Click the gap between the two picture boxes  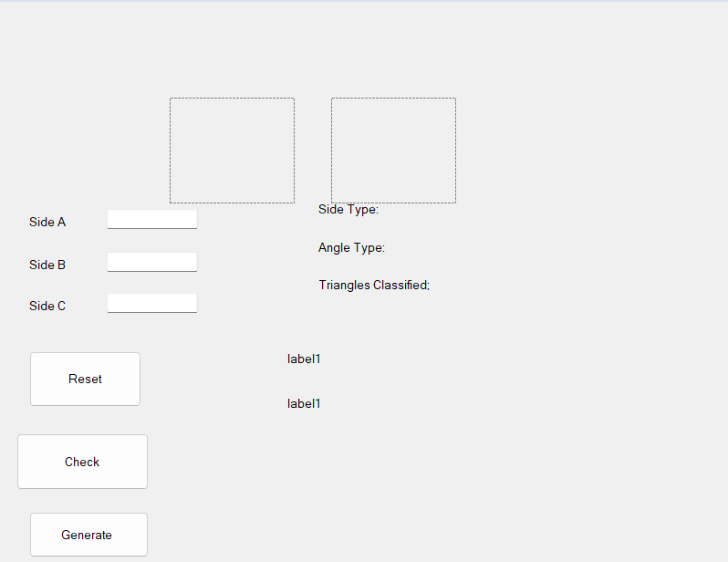tap(313, 151)
